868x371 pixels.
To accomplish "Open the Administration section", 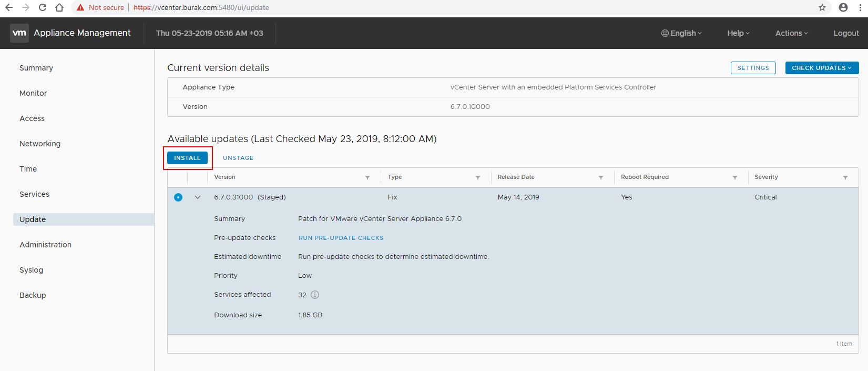I will coord(45,245).
